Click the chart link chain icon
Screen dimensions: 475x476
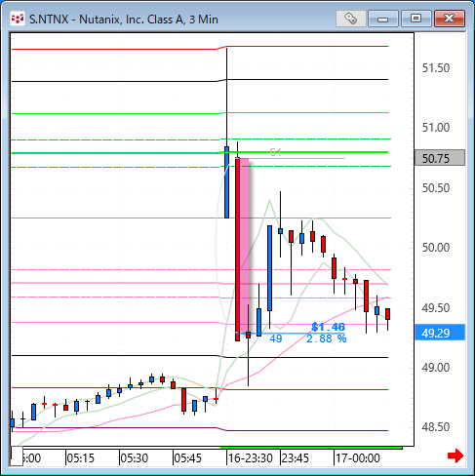[350, 19]
